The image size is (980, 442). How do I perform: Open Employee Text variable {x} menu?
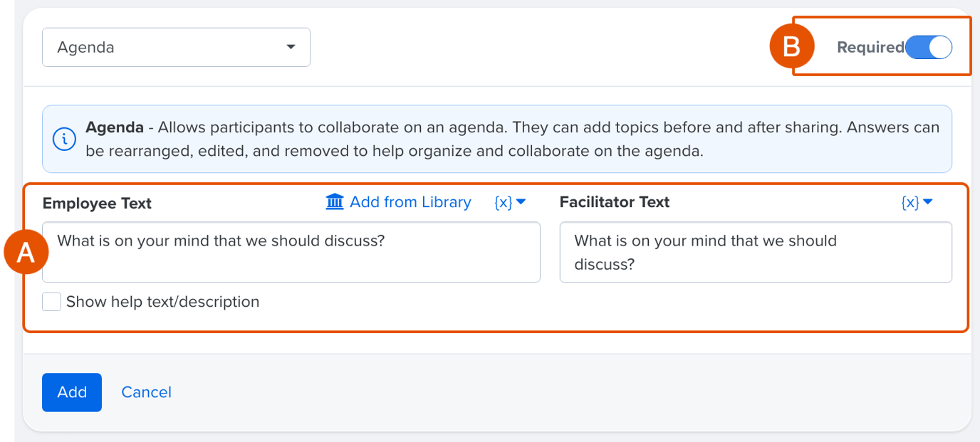[510, 202]
